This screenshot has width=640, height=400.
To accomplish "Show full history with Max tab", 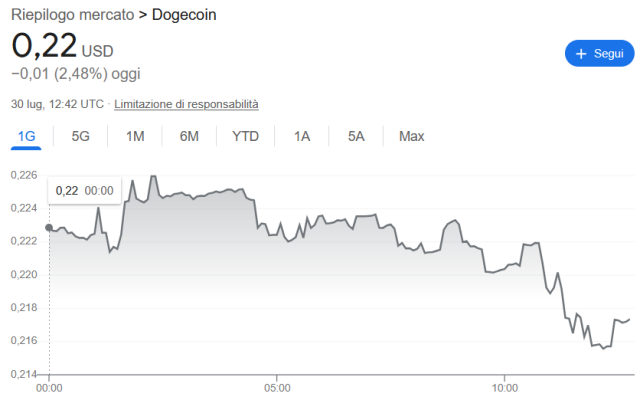I will 411,136.
